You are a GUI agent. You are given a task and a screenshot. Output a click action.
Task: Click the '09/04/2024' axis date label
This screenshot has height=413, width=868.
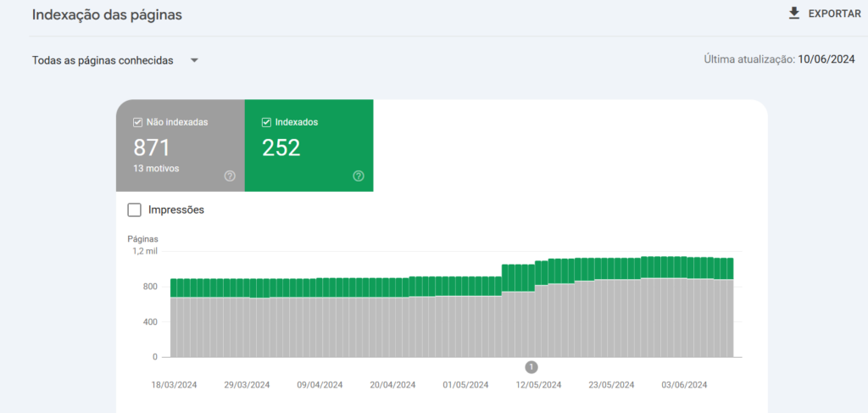[320, 385]
